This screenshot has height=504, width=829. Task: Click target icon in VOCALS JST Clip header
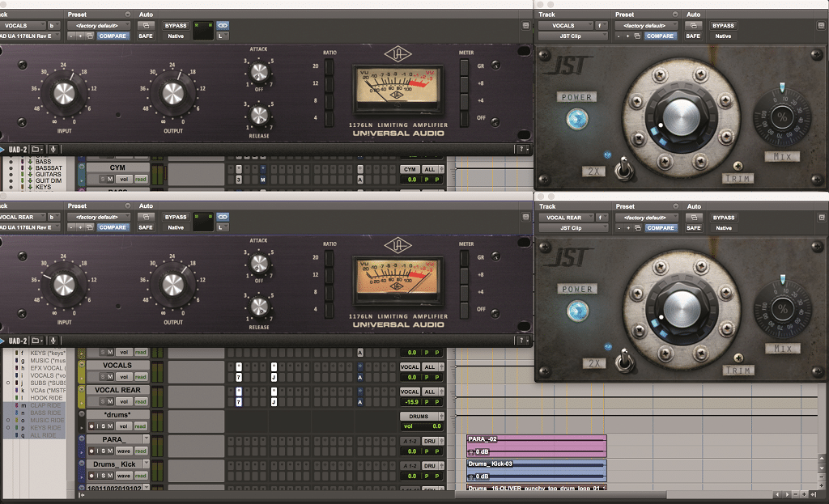click(x=821, y=25)
